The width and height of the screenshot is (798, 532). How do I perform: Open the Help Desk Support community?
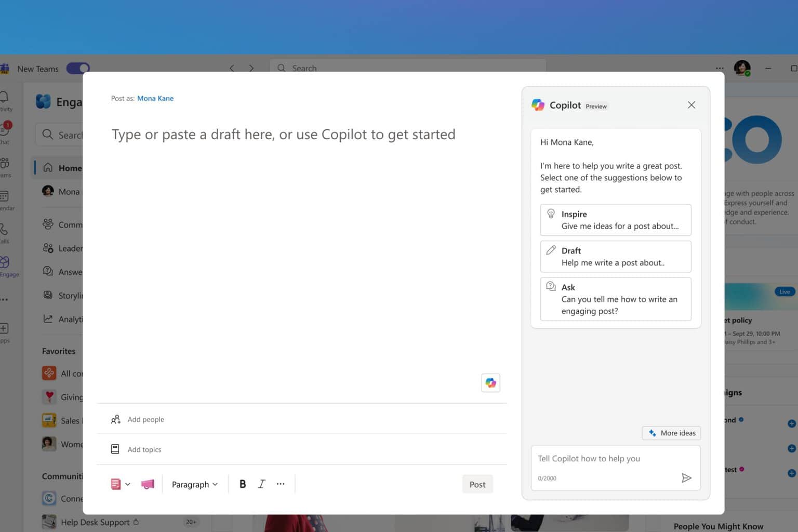(x=95, y=522)
